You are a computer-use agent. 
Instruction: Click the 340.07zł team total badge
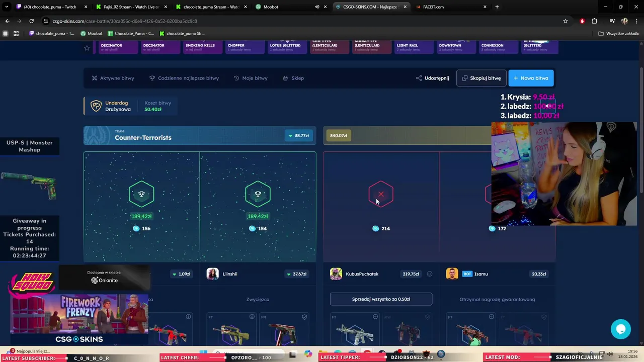point(339,136)
